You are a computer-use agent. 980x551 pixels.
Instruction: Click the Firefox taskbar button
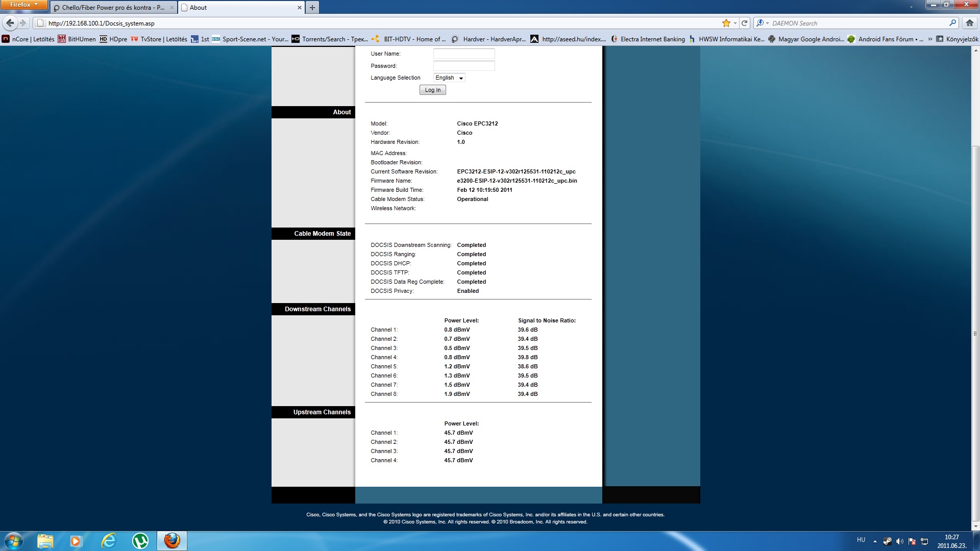[x=172, y=541]
